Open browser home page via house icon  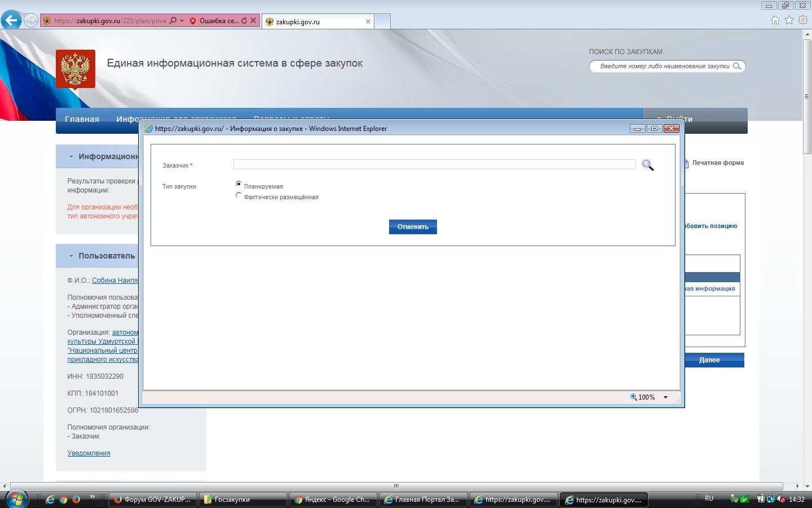click(x=775, y=20)
